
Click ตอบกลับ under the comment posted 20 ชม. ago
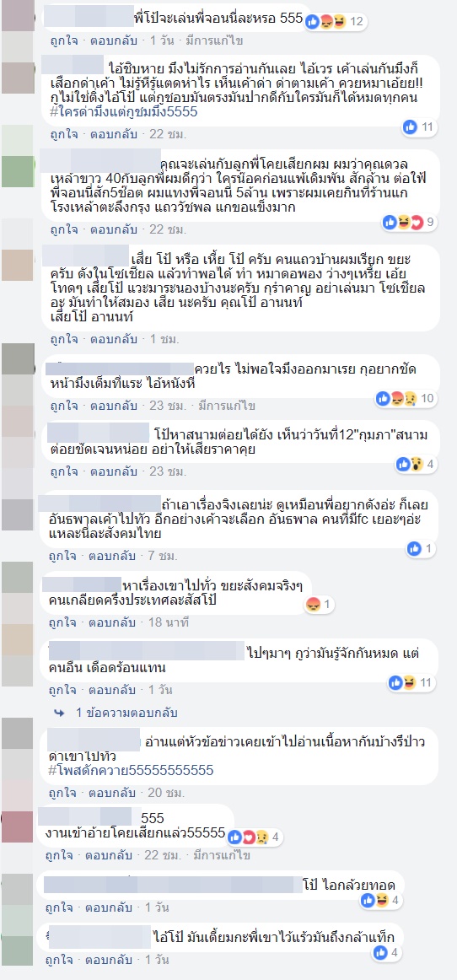click(x=112, y=793)
